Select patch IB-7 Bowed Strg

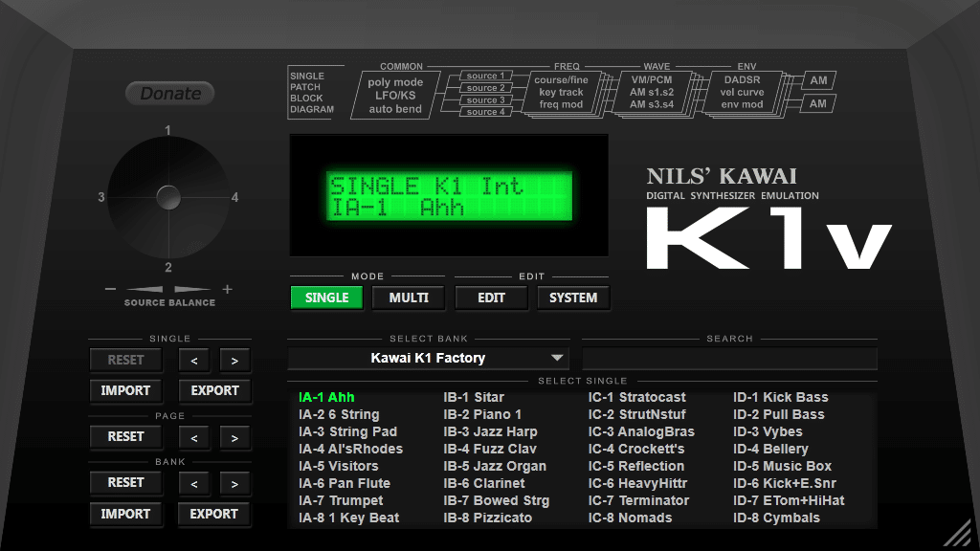[497, 500]
